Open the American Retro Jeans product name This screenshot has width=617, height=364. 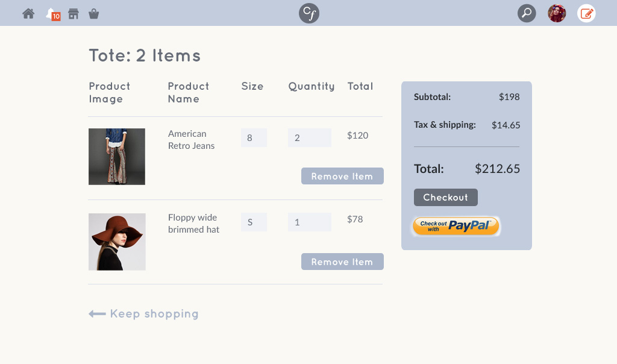click(x=191, y=140)
